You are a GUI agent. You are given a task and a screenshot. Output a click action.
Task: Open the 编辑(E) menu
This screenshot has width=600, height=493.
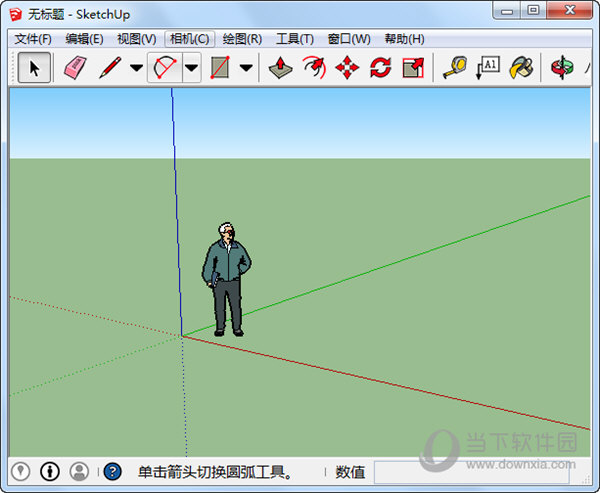pyautogui.click(x=84, y=39)
